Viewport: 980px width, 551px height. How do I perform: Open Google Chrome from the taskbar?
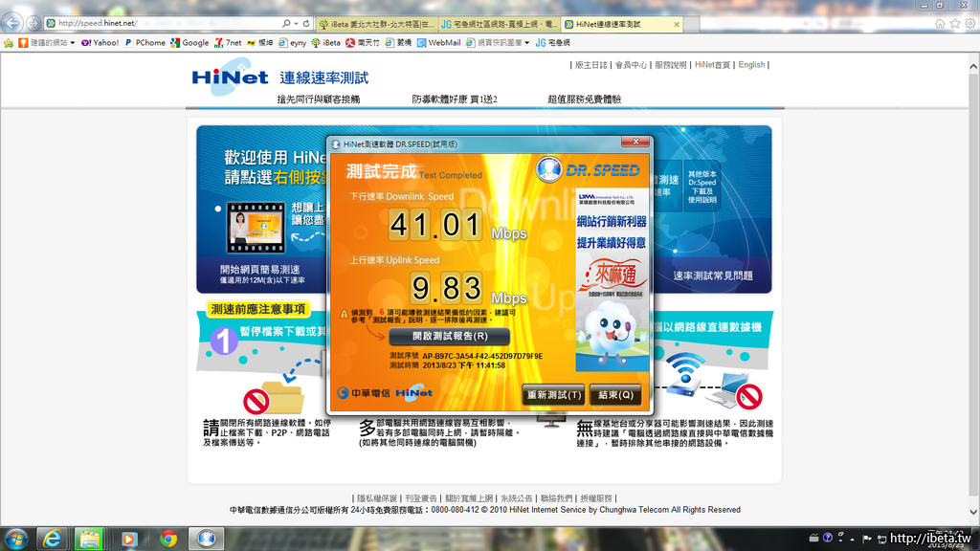point(168,539)
